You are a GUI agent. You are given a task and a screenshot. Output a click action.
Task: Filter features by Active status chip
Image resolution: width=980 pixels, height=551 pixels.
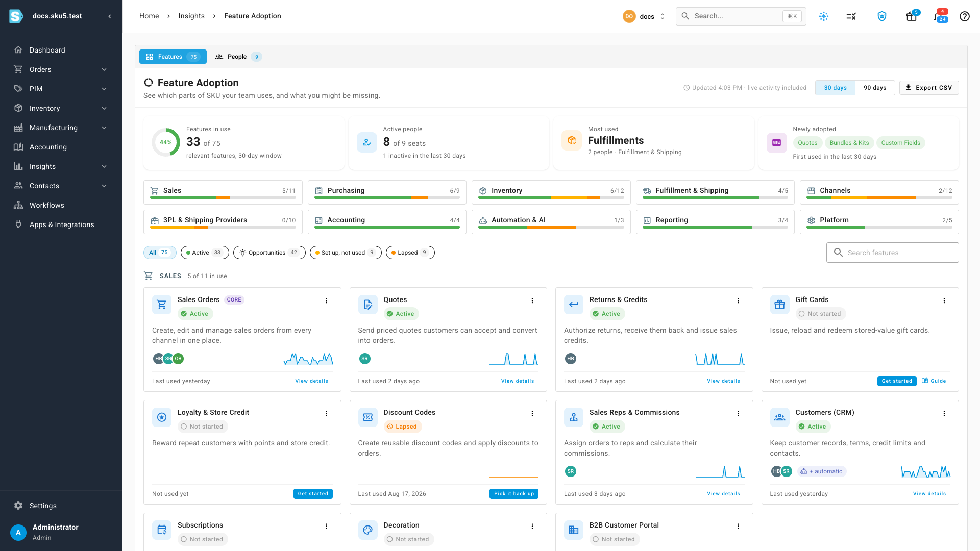(204, 253)
